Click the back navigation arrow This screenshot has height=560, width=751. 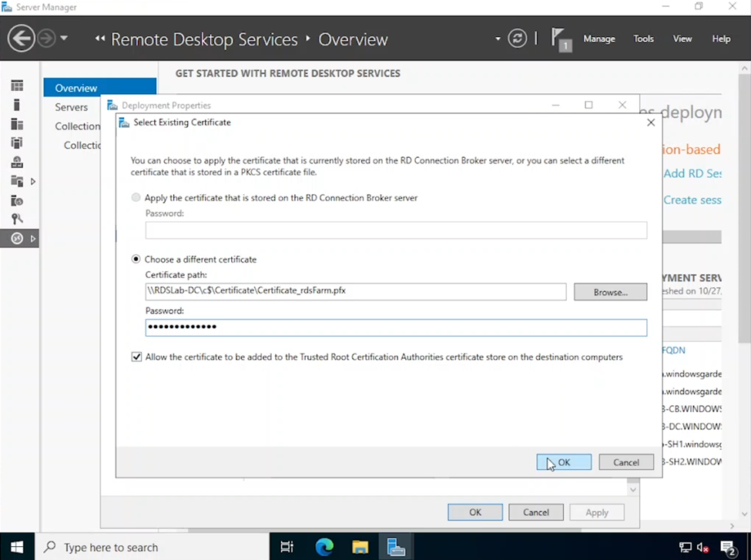pyautogui.click(x=22, y=39)
